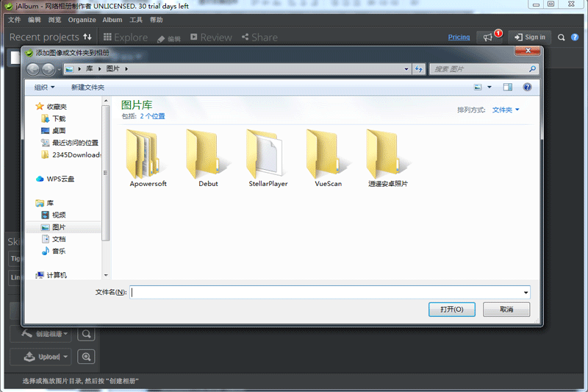The image size is (588, 392).
Task: Click the announcements megaphone icon
Action: tap(489, 37)
